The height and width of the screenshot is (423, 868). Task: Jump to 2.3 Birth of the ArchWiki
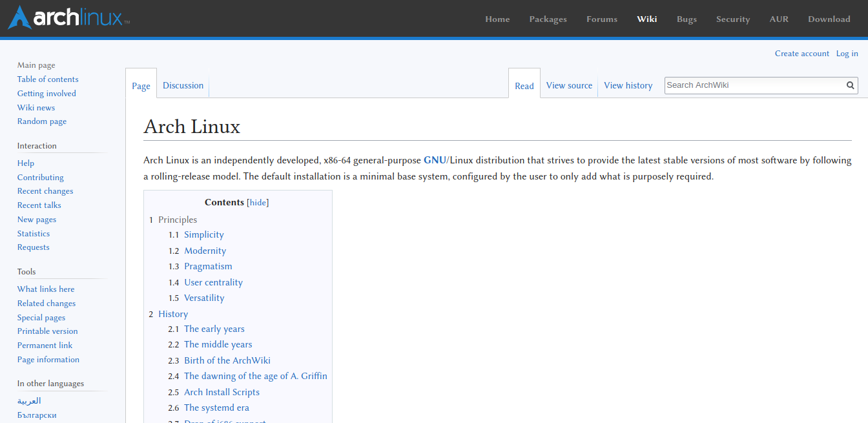pyautogui.click(x=220, y=361)
